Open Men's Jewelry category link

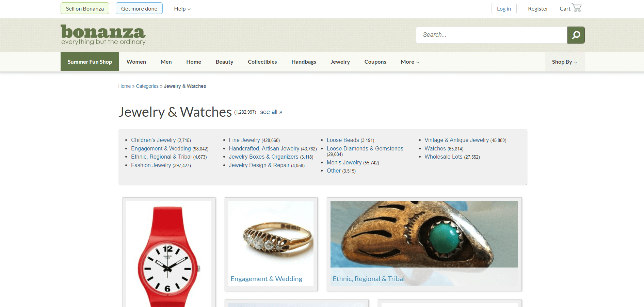[344, 162]
